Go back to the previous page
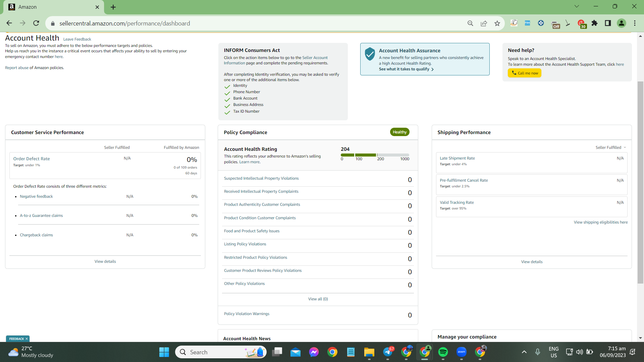This screenshot has height=362, width=644. pyautogui.click(x=9, y=23)
